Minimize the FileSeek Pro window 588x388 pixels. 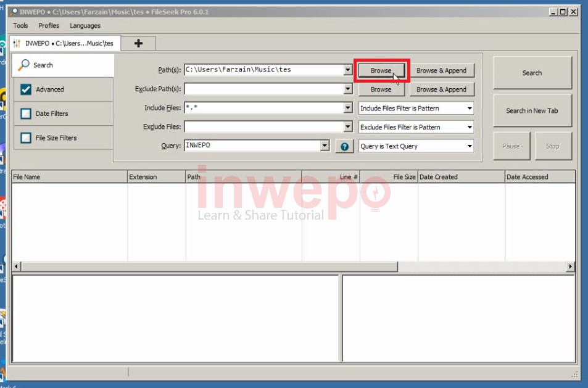tap(553, 12)
